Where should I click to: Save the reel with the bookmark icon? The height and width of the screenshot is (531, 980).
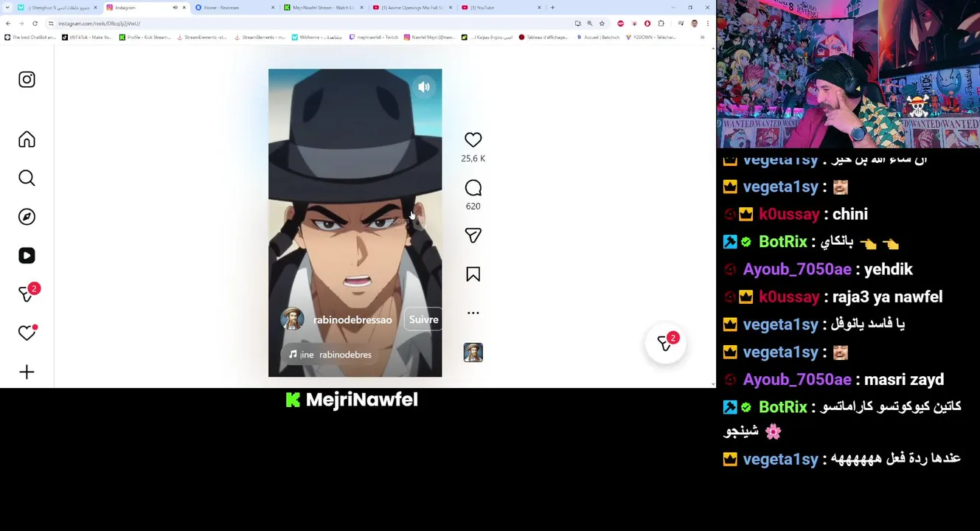click(473, 274)
